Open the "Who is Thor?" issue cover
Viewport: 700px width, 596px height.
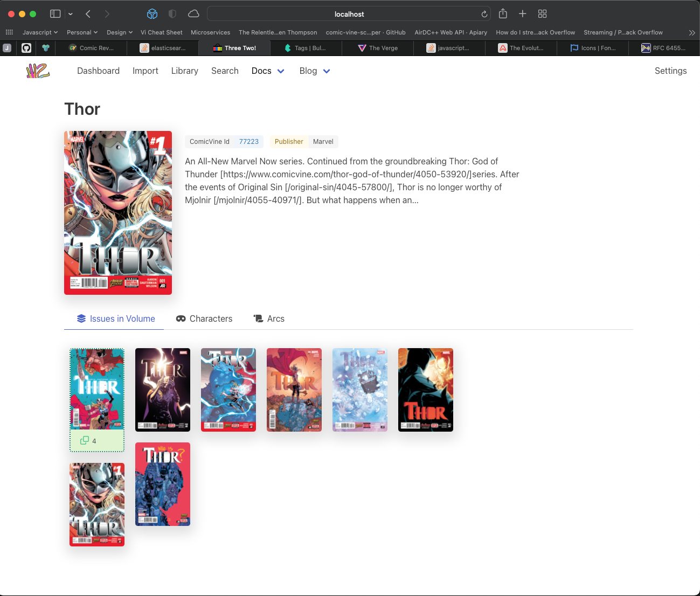click(x=163, y=484)
